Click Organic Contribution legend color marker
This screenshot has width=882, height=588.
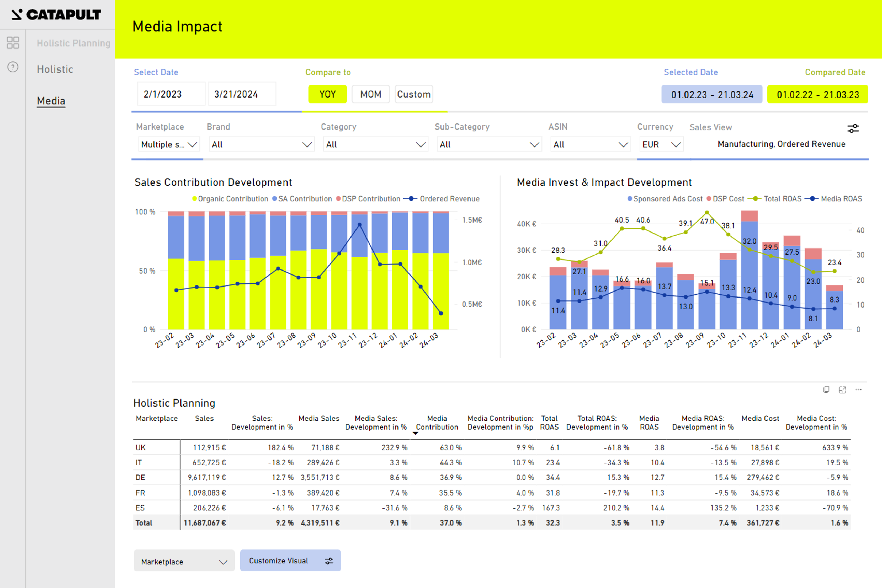point(194,199)
